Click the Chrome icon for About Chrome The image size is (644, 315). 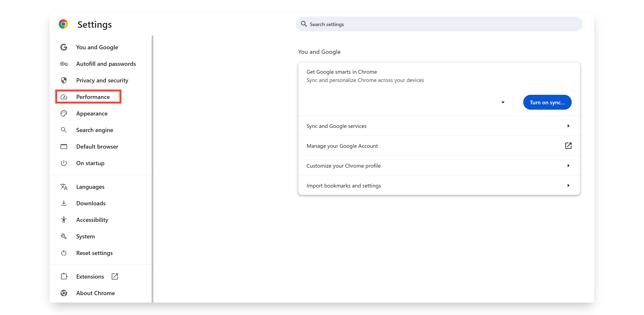(x=64, y=293)
